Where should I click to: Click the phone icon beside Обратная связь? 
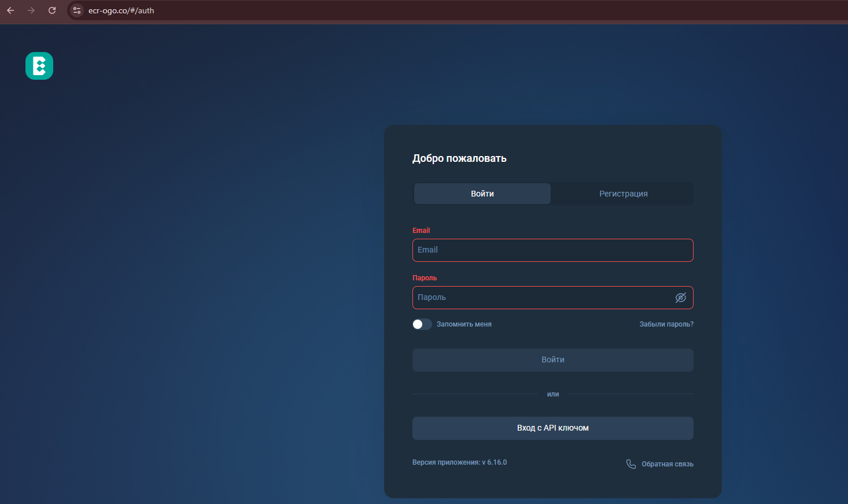coord(631,464)
